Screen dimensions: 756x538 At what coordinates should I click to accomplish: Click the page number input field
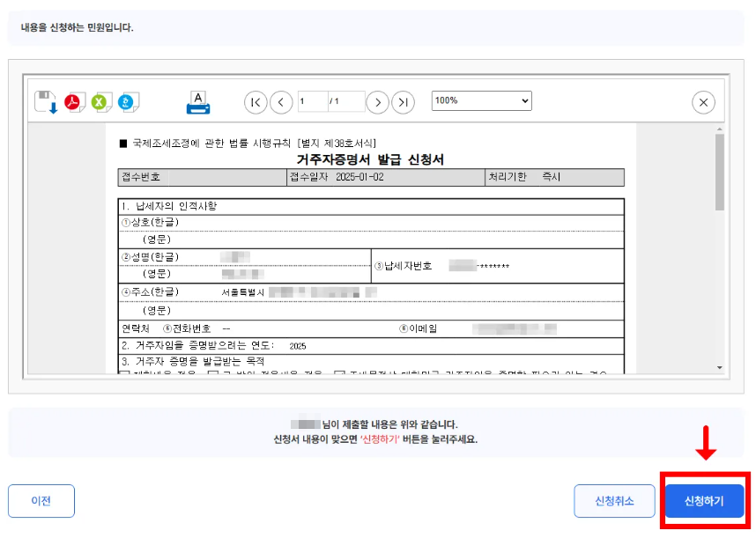pyautogui.click(x=313, y=101)
